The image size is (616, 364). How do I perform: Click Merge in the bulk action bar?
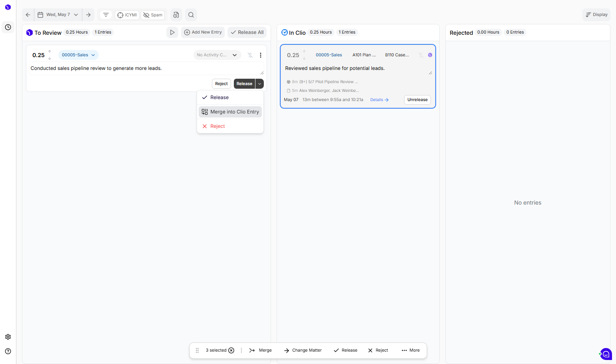pyautogui.click(x=261, y=350)
